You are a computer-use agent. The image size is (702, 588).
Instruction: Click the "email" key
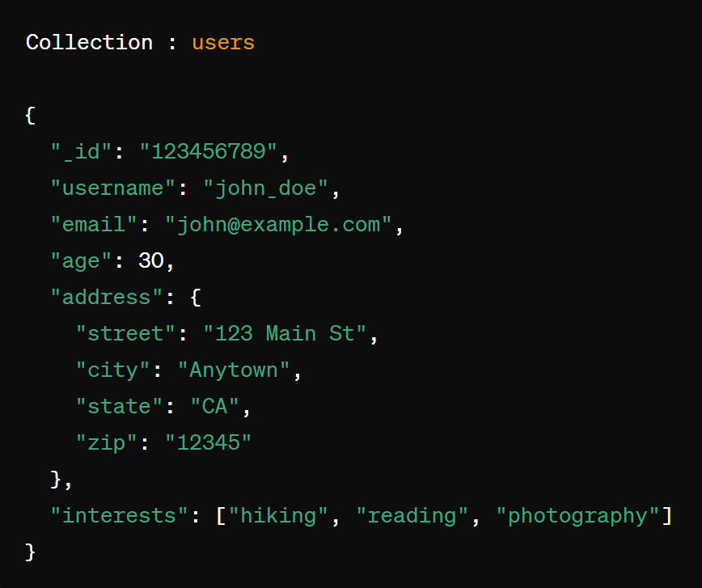pos(94,224)
